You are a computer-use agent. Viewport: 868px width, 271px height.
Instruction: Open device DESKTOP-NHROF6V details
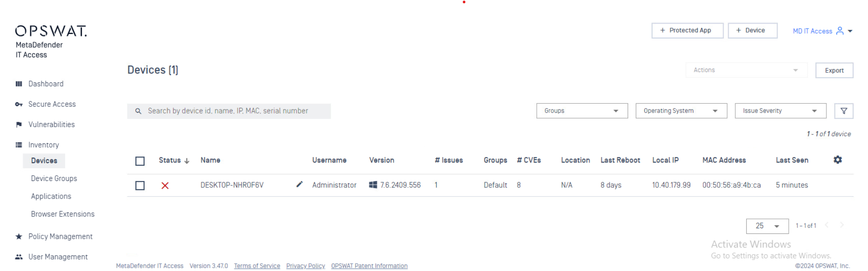pos(232,185)
